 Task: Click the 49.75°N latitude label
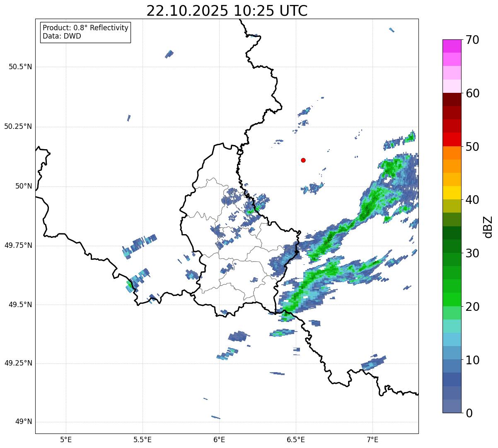click(x=18, y=245)
